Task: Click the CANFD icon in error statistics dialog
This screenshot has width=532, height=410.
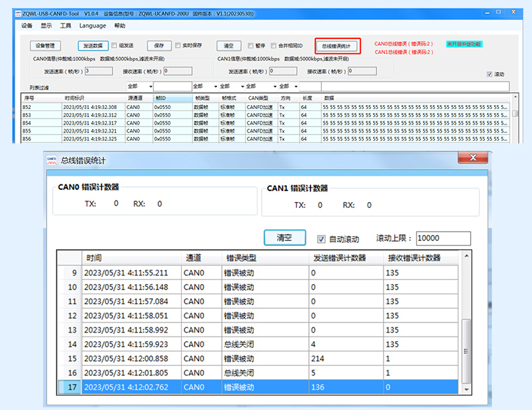Action: click(53, 160)
